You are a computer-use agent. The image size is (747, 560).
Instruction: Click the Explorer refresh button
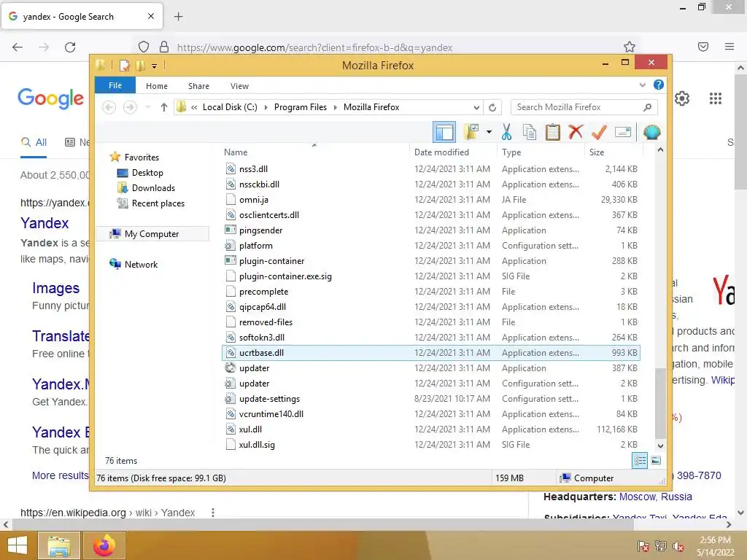pos(492,107)
